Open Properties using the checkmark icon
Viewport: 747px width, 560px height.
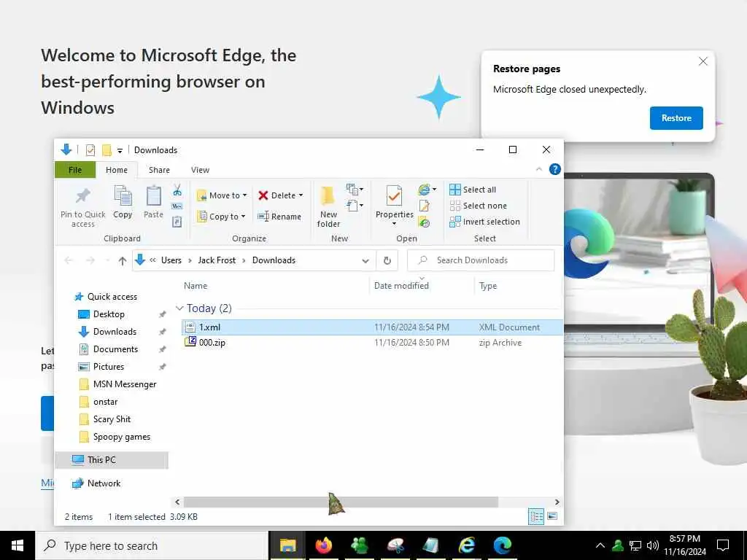click(394, 195)
